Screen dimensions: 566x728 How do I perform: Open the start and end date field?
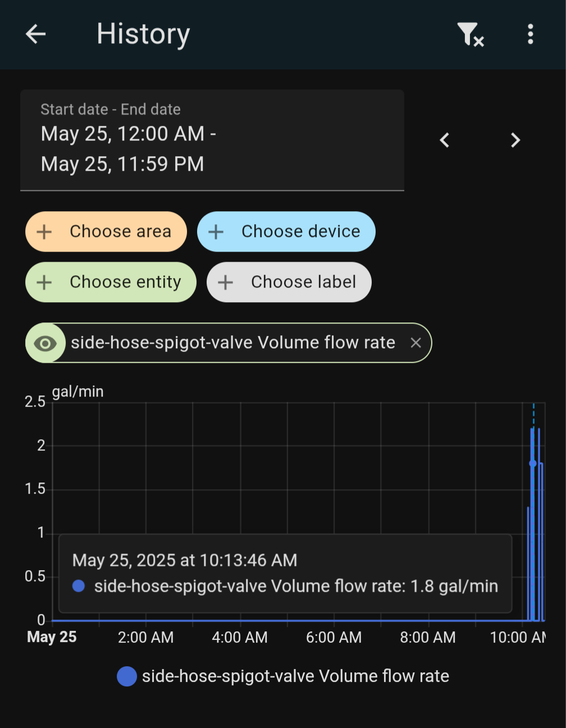(212, 140)
